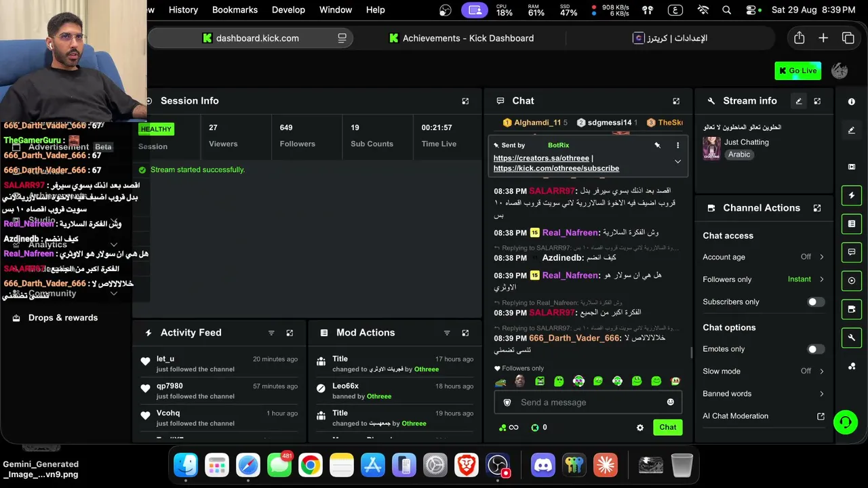The height and width of the screenshot is (488, 868).
Task: Expand the pinned BotRix message
Action: coord(677,161)
